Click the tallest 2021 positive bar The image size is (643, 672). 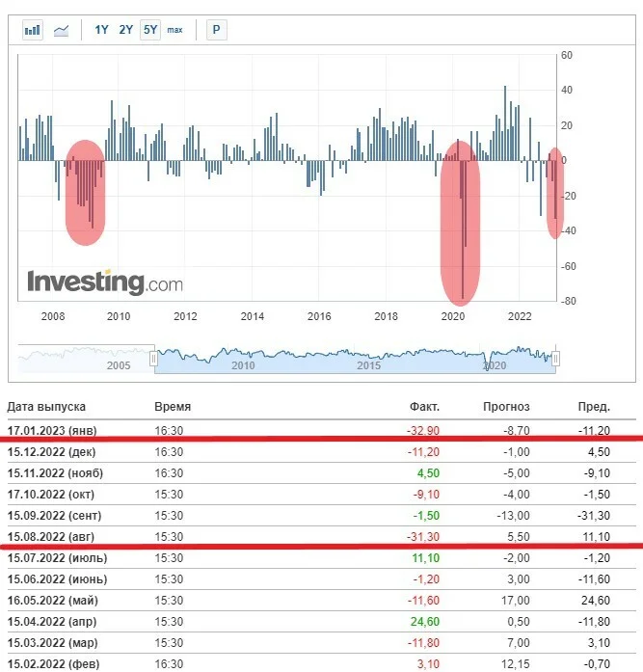505,123
